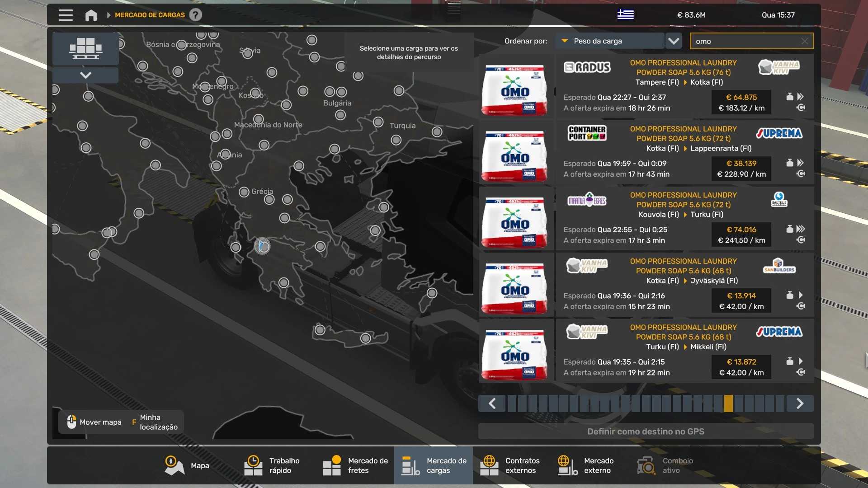Select the OMO thumbnail for Kotka–Jyväskylä cargo
Image resolution: width=868 pixels, height=488 pixels.
pyautogui.click(x=514, y=288)
